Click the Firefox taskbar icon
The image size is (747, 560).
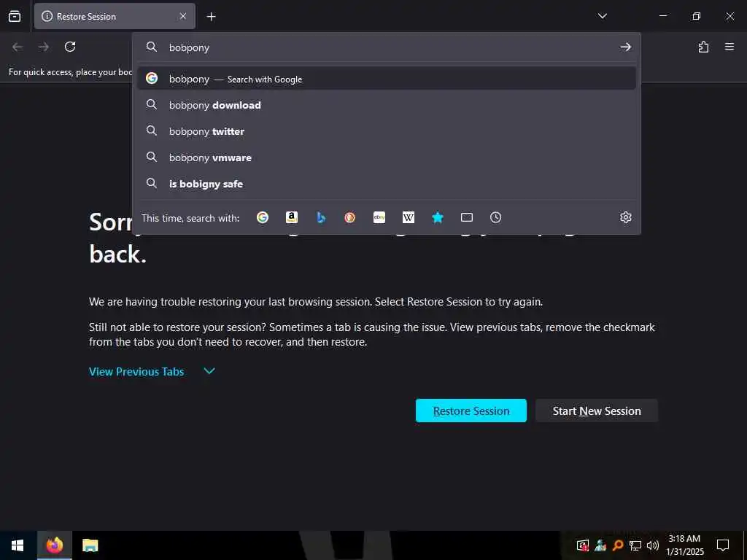(54, 545)
